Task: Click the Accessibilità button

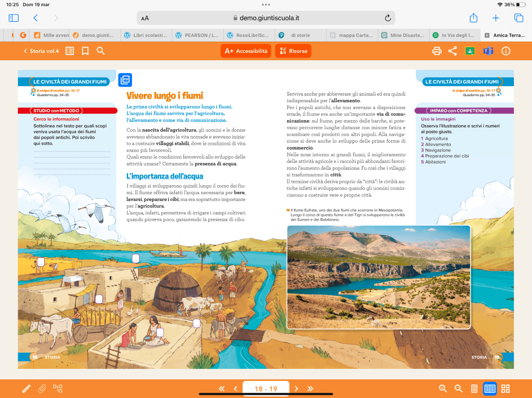Action: click(246, 51)
